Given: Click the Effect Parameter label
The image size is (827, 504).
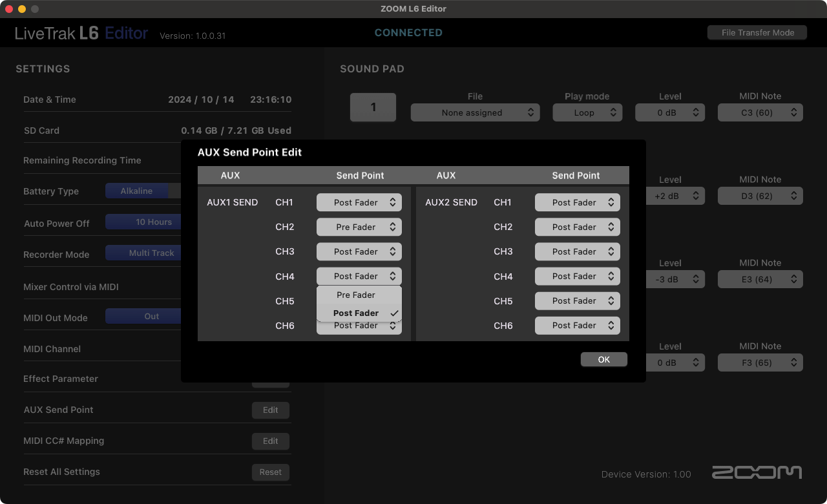Looking at the screenshot, I should pos(61,379).
